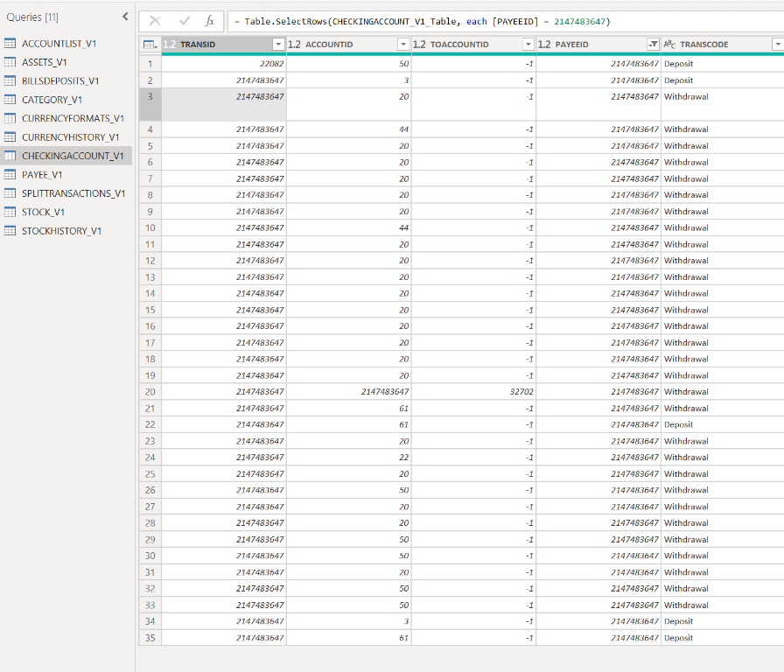Open the PAYEEID applied filter button
784x672 pixels.
(653, 45)
